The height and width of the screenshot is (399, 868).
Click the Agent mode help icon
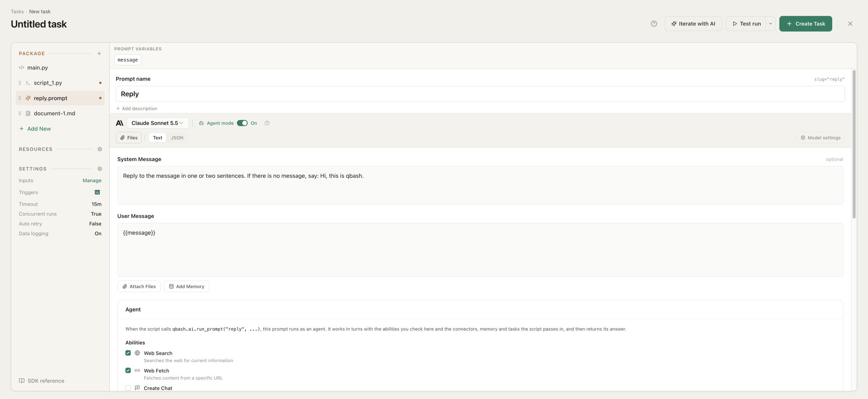pos(267,123)
